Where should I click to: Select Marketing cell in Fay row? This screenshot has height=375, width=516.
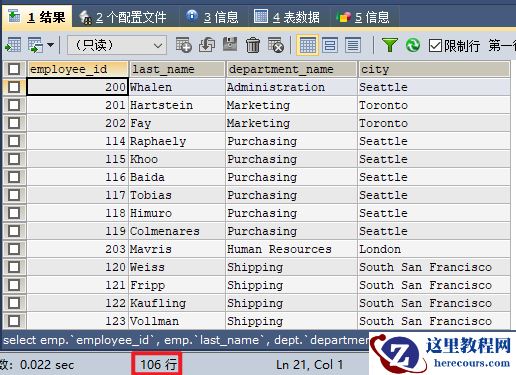[291, 123]
